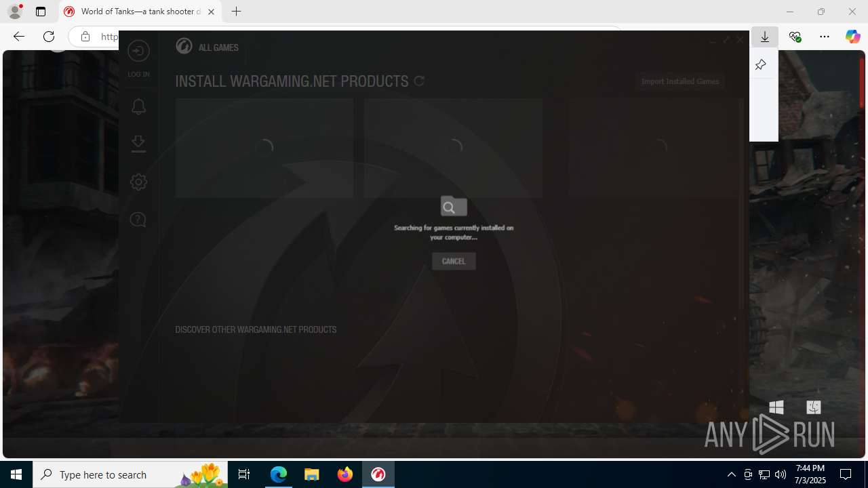Click the Wargaming logo next to ALL GAMES
Screen dimensions: 868x488
click(184, 46)
